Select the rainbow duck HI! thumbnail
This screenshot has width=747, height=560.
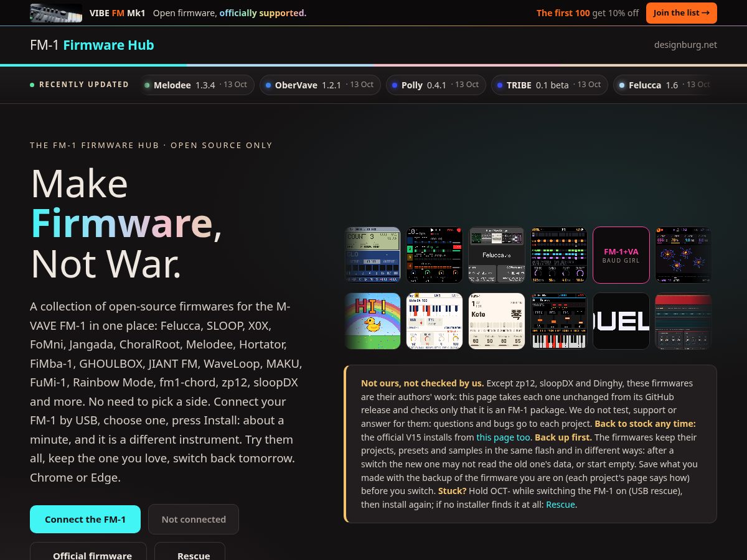(372, 321)
